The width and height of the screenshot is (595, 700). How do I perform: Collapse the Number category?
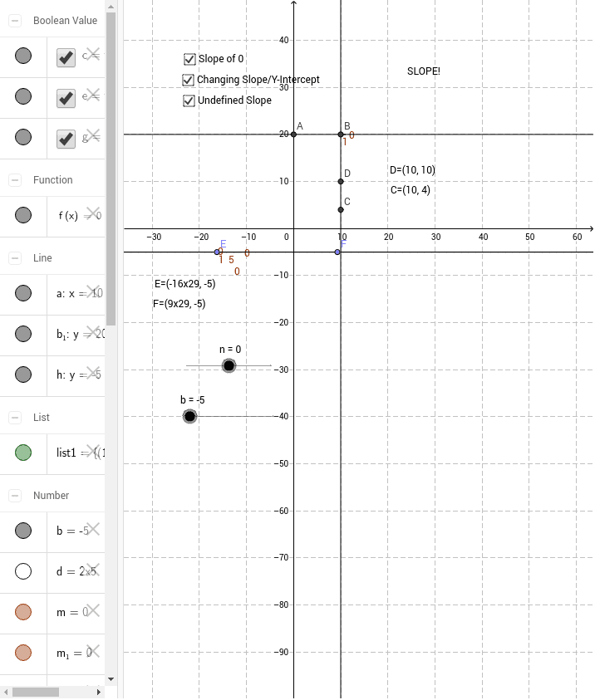pyautogui.click(x=15, y=496)
